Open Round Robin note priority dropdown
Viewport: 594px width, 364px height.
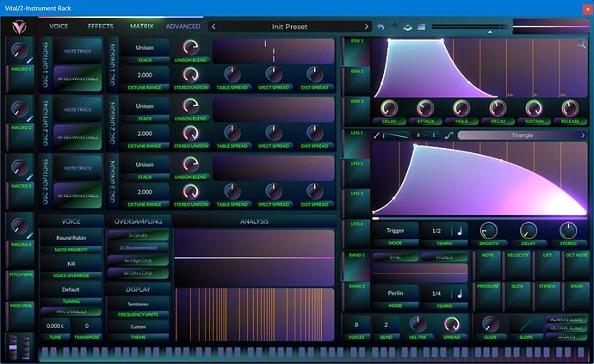(71, 238)
